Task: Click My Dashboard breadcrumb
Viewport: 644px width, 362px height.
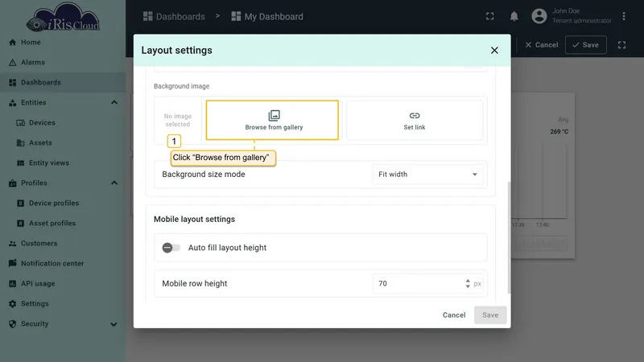Action: (267, 16)
